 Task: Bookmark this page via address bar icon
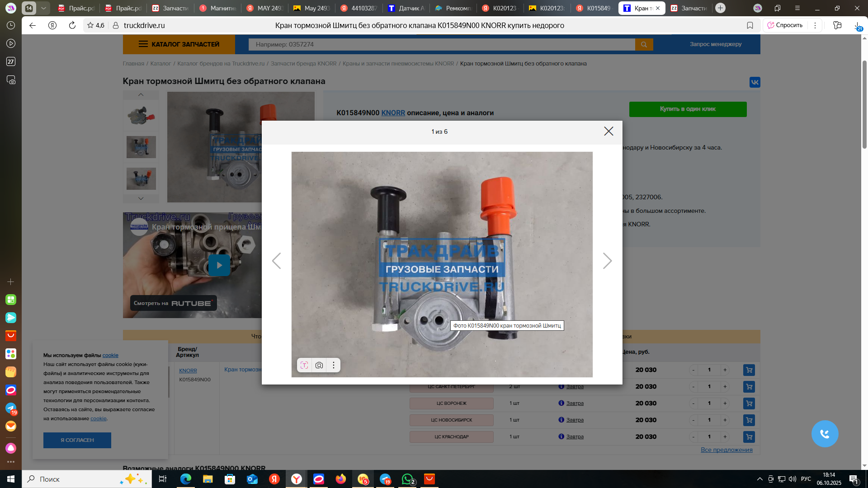tap(750, 25)
